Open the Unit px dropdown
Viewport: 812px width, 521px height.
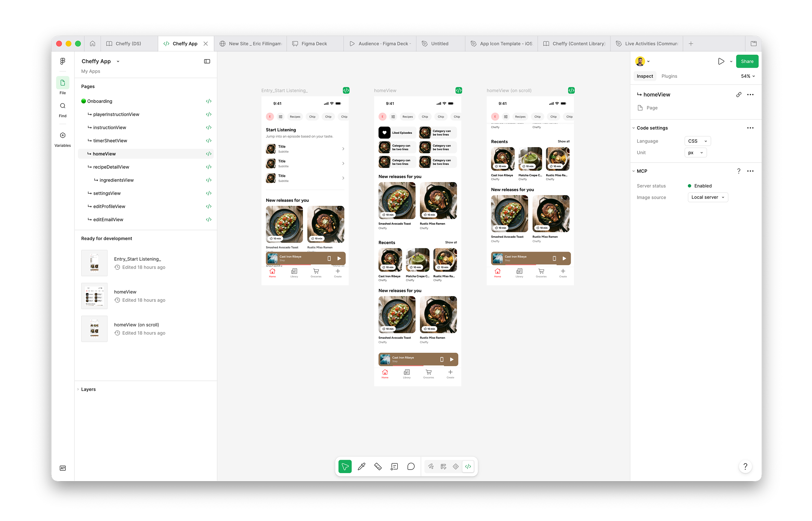pos(695,153)
